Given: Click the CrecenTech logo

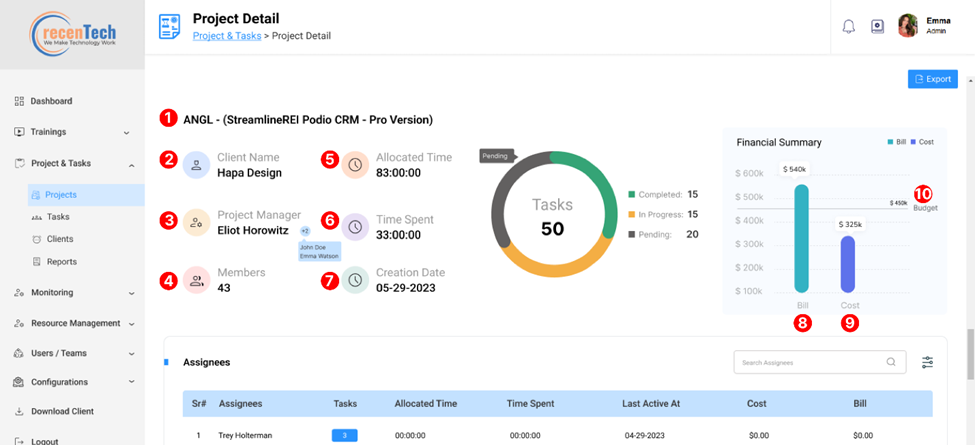Looking at the screenshot, I should pyautogui.click(x=72, y=33).
